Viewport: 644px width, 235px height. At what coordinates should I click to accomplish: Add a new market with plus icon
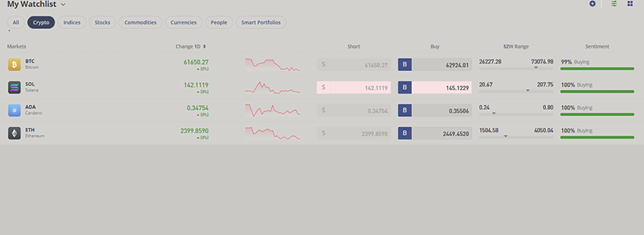592,4
